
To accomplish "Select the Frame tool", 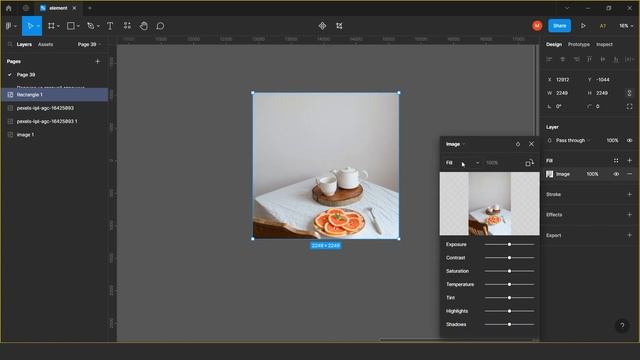I will point(51,26).
